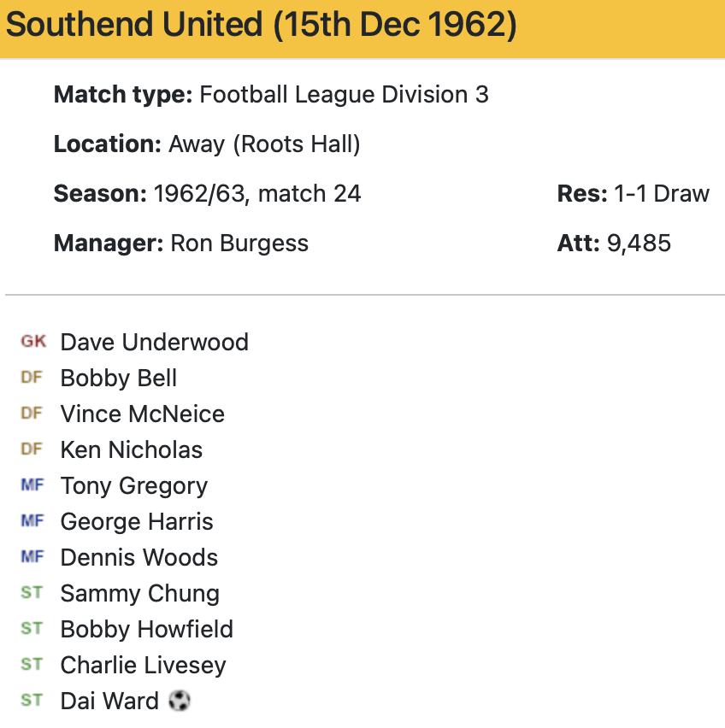Select Bobby Howfield in the lineup
Viewport: 725px width, 728px height.
(x=146, y=630)
